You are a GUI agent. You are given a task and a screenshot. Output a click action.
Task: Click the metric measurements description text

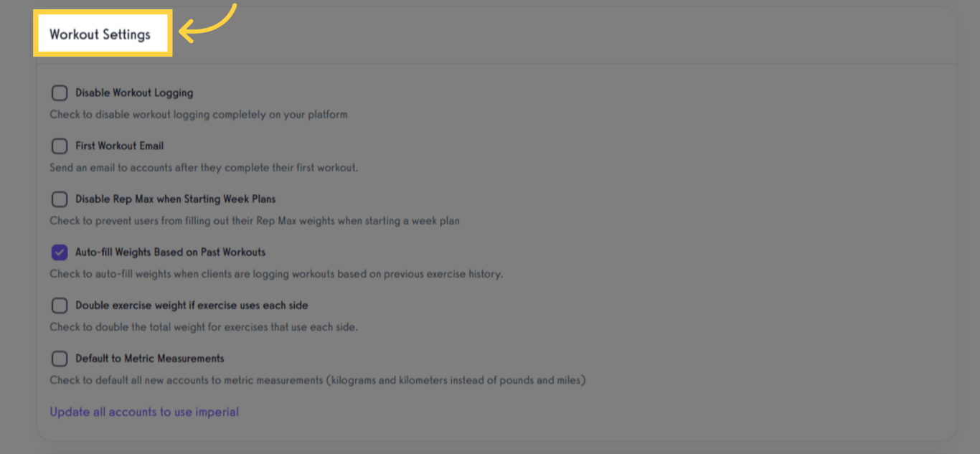click(317, 380)
